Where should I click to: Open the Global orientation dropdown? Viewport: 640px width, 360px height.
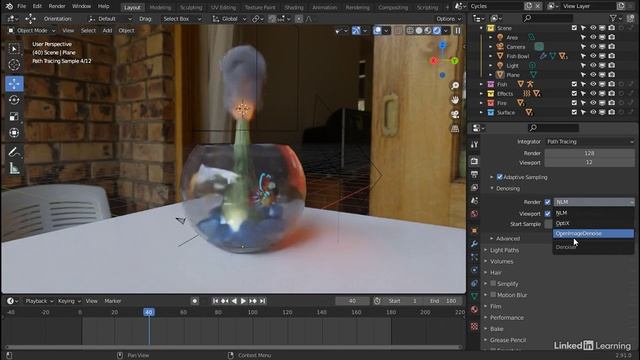click(229, 19)
